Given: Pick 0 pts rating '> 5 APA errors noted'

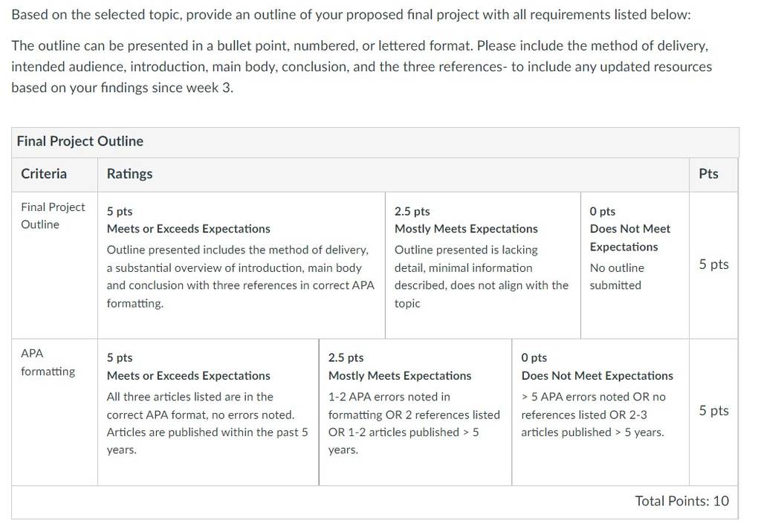Looking at the screenshot, I should [x=600, y=412].
